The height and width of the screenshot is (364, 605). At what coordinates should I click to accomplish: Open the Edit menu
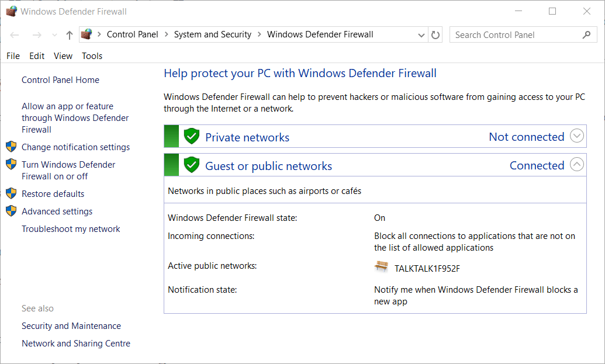37,56
